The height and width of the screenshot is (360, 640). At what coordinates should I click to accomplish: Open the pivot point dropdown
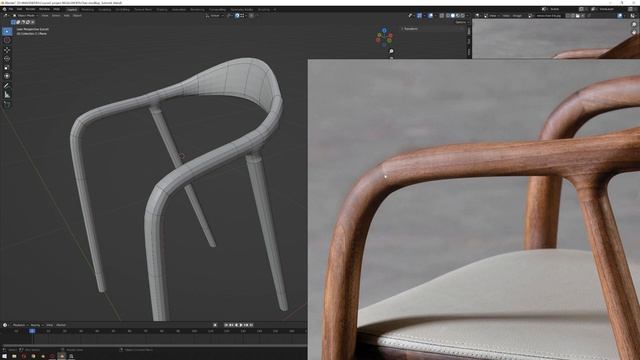click(x=230, y=16)
